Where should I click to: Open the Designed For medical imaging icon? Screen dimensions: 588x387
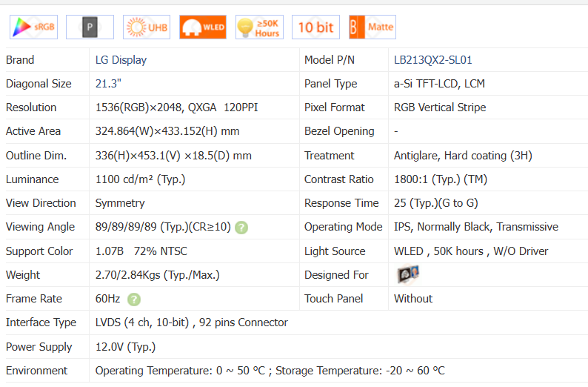point(408,274)
